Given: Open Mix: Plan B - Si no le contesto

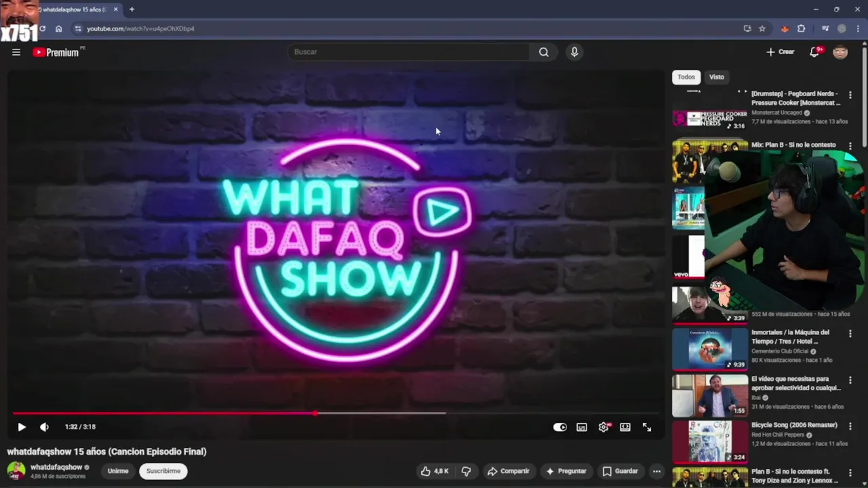Looking at the screenshot, I should (793, 145).
